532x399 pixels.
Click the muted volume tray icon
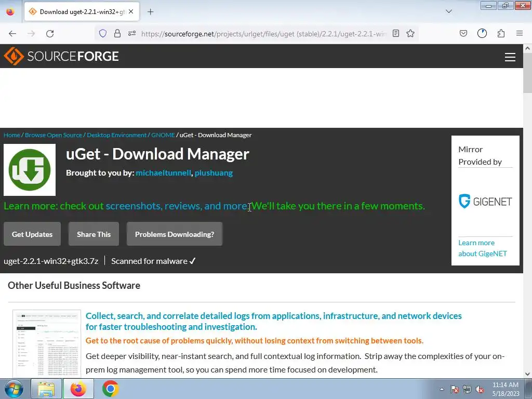coord(480,389)
